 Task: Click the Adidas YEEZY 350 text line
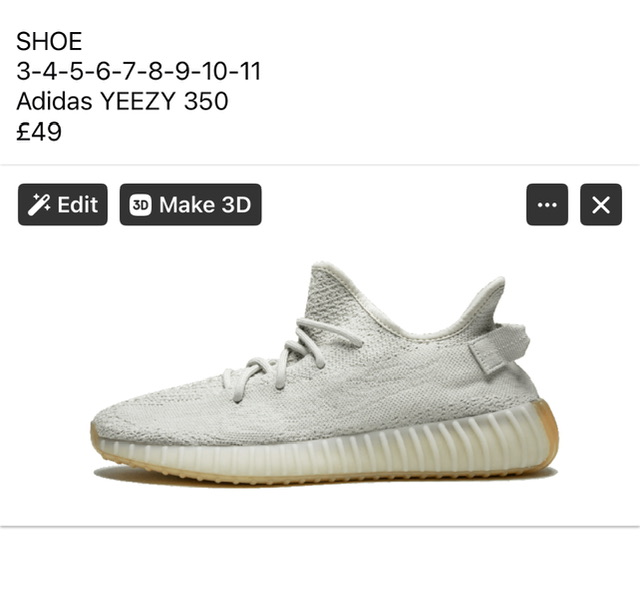[122, 101]
